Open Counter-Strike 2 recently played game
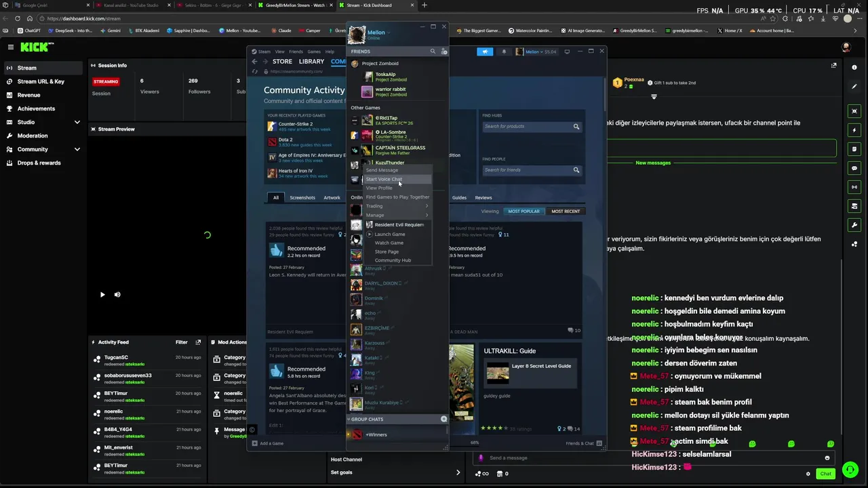Image resolution: width=868 pixels, height=488 pixels. point(296,124)
